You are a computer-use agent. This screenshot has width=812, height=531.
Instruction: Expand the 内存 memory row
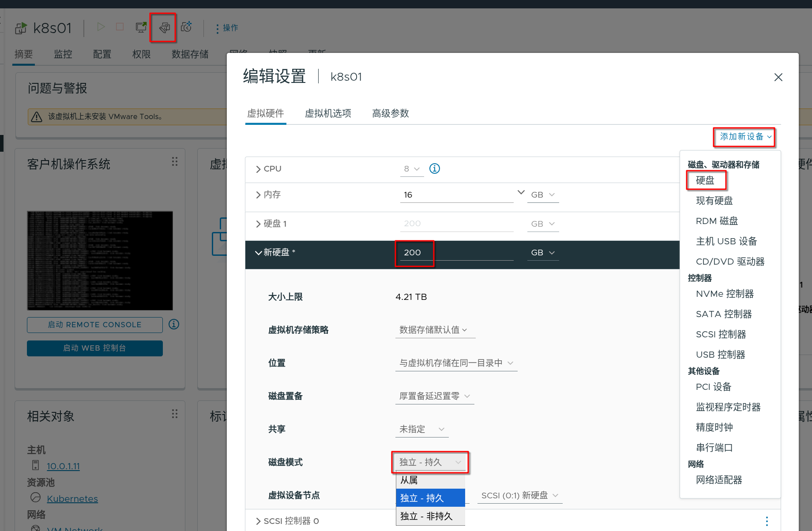pos(258,195)
